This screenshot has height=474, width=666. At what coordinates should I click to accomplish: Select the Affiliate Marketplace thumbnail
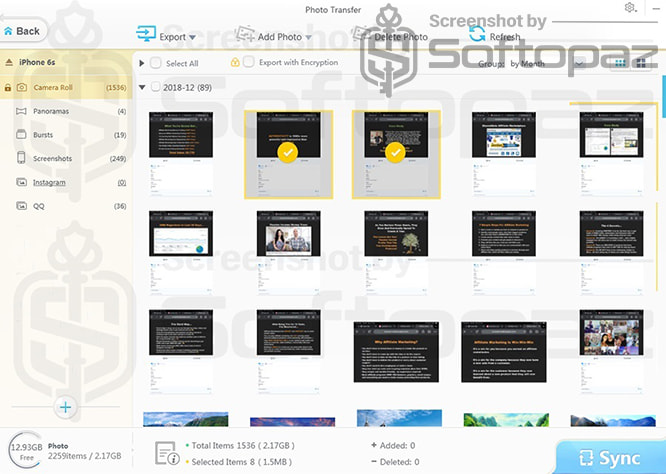pyautogui.click(x=504, y=154)
